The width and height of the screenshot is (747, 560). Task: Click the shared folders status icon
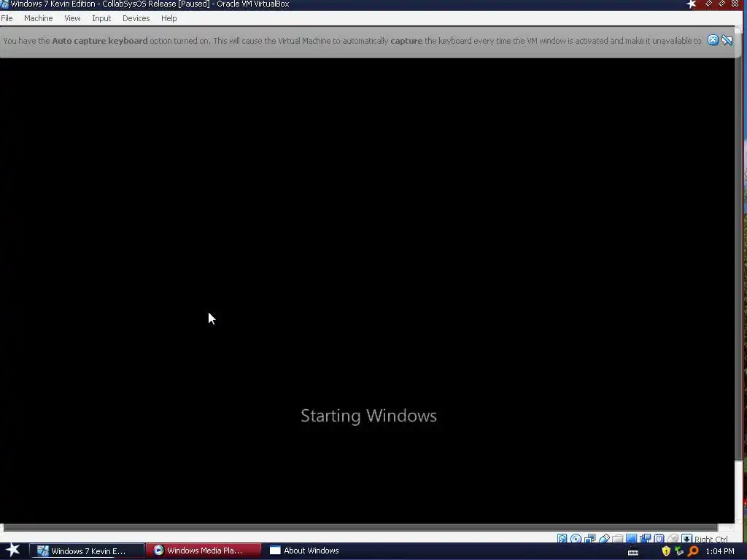(x=617, y=539)
